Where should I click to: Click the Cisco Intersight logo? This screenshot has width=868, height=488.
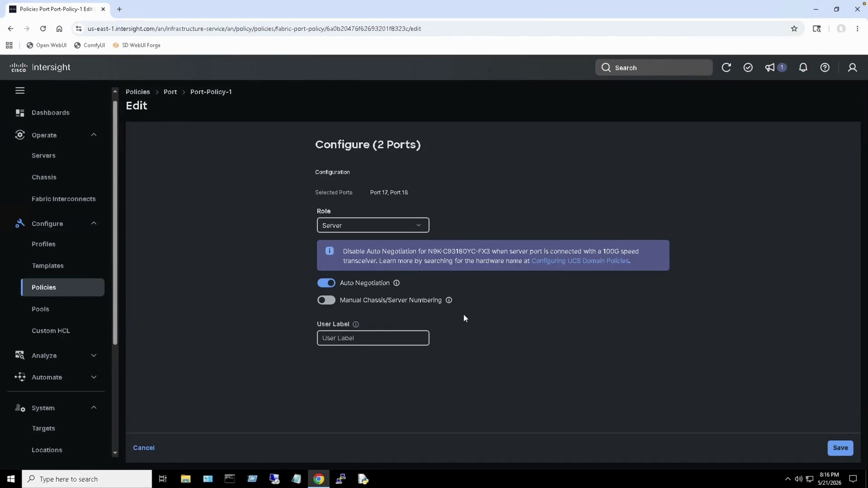click(x=40, y=67)
